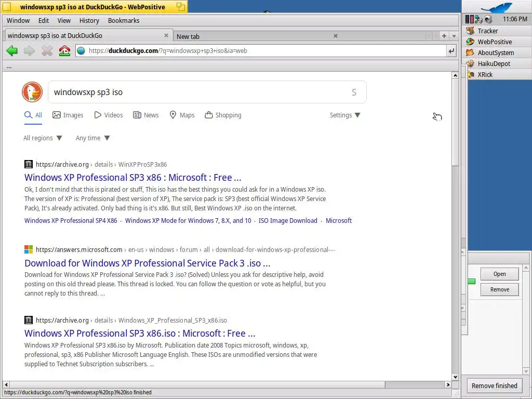
Task: Click the globe site icon in URL bar
Action: (81, 51)
